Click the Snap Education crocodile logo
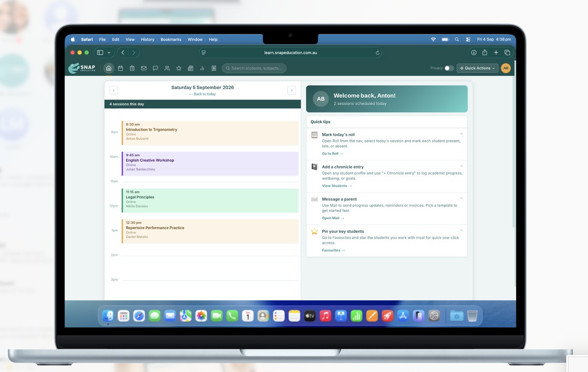 82,68
